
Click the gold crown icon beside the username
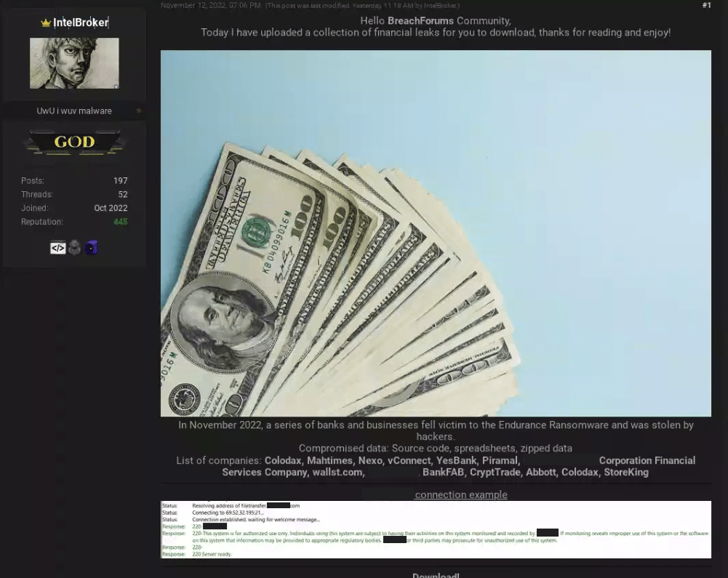46,23
